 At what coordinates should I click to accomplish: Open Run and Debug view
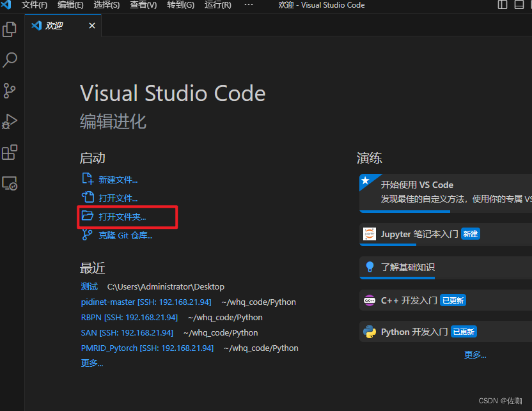coord(10,121)
